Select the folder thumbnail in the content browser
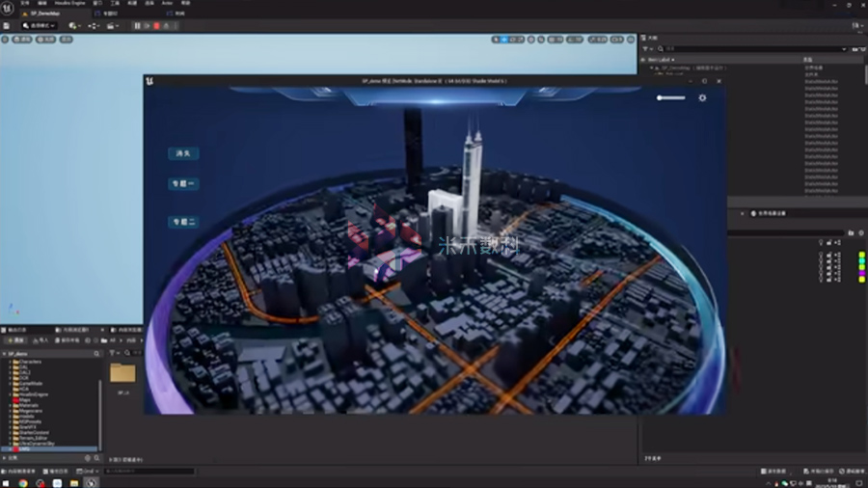This screenshot has height=488, width=868. (122, 373)
